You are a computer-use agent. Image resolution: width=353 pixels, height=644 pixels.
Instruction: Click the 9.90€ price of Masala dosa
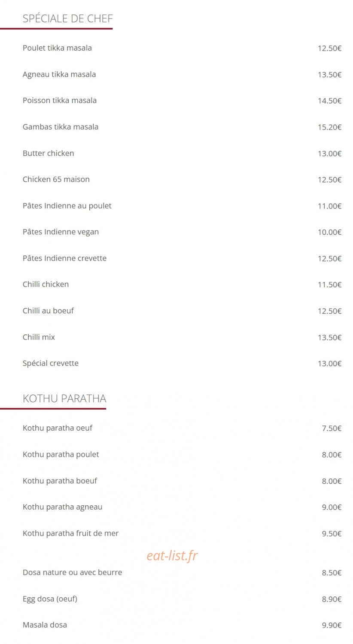(332, 626)
